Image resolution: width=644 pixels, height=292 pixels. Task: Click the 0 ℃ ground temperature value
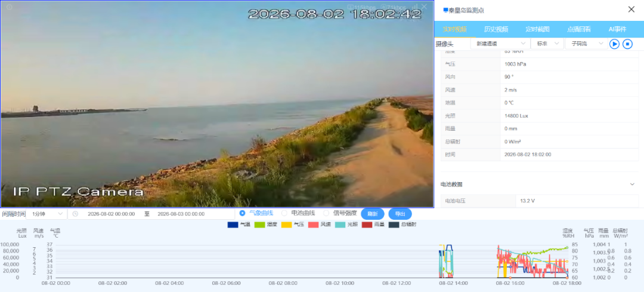(510, 103)
